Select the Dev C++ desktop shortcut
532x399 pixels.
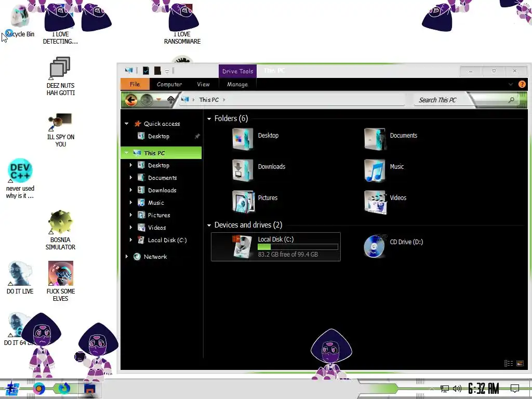[20, 179]
